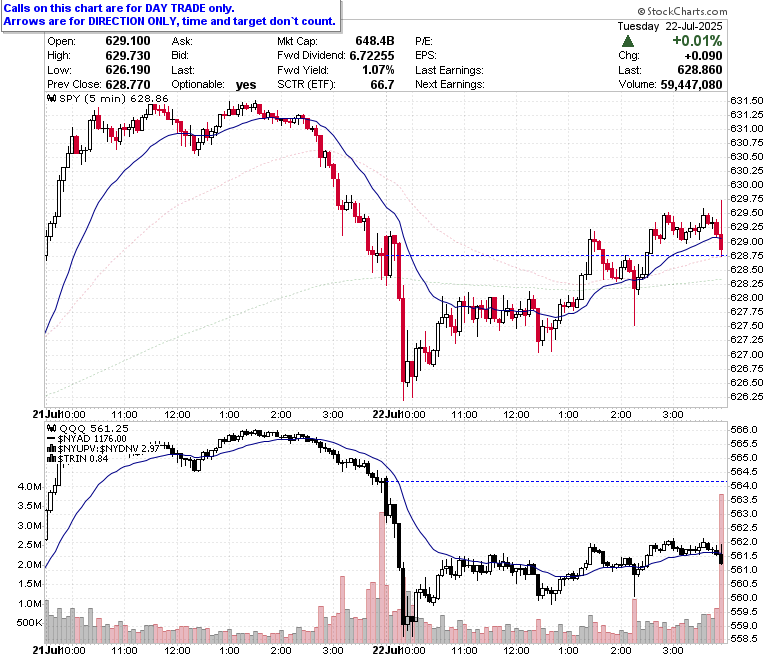Click the Tuesday 22-Jul-2025 date label

pyautogui.click(x=670, y=26)
